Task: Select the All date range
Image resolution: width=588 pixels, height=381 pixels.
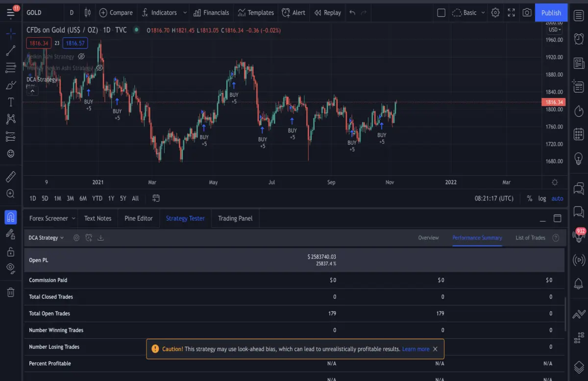Action: (x=135, y=199)
